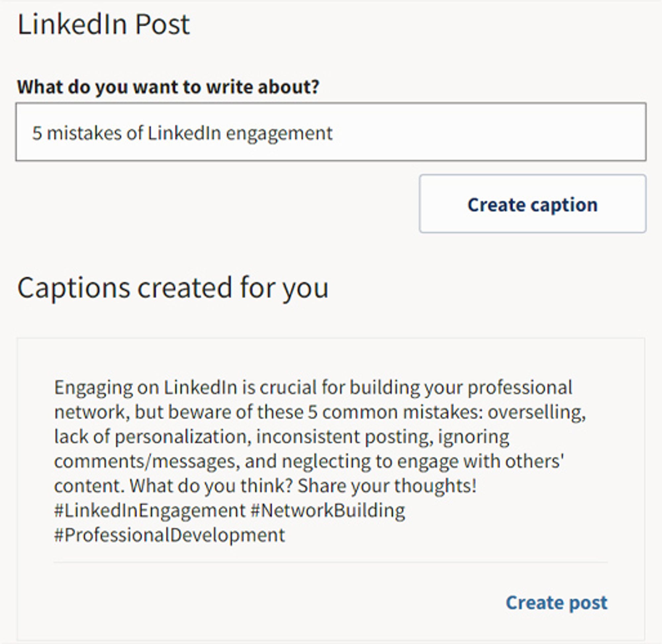Screen dimensions: 662x644
Task: Click the #NetworkBuilding hashtag
Action: pos(327,510)
